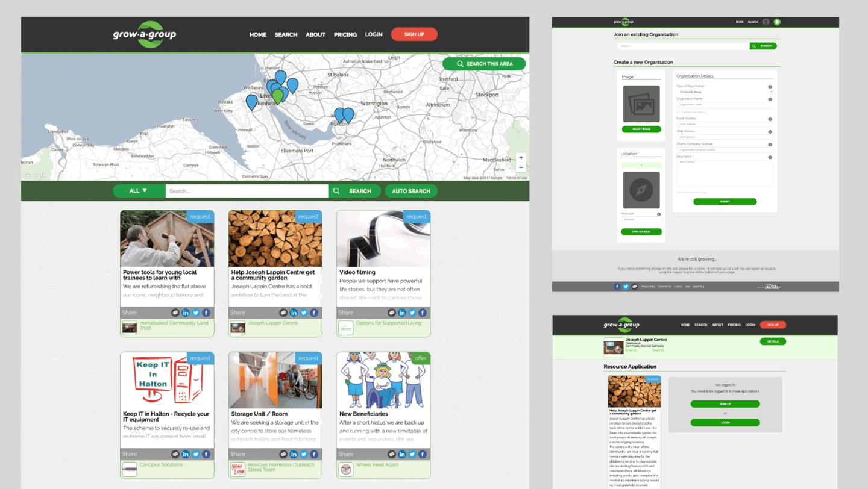Open Twitter icon in organisation page footer

tap(626, 287)
